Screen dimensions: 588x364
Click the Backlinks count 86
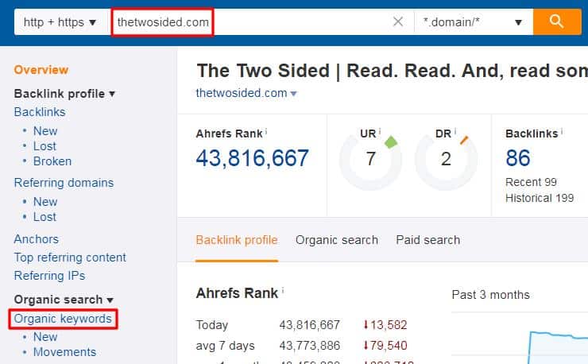[518, 157]
